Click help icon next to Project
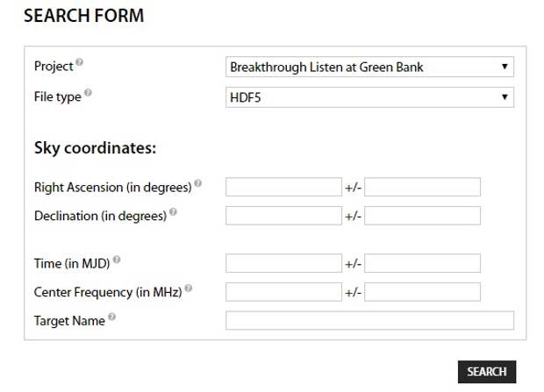544x392 pixels. point(79,63)
